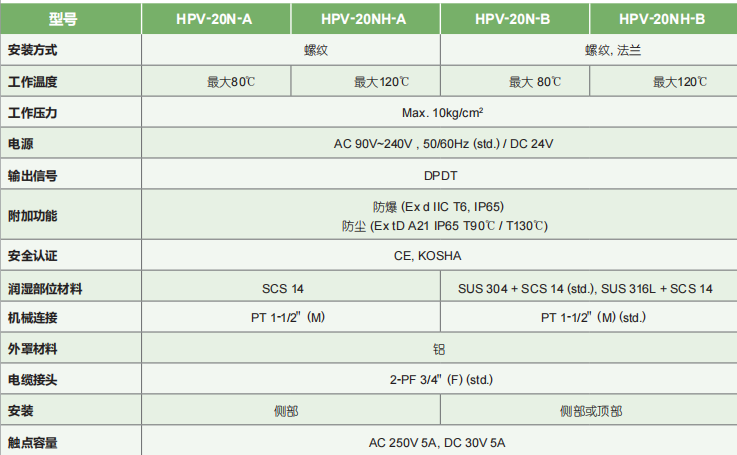This screenshot has width=737, height=455.
Task: Select the HPV-20NH-A column header
Action: [365, 19]
